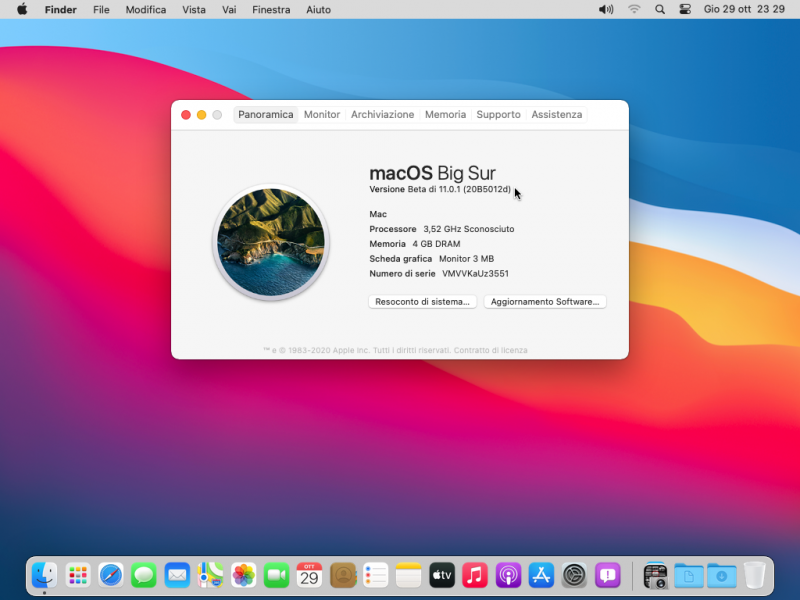Open the Vista menu

(x=194, y=9)
